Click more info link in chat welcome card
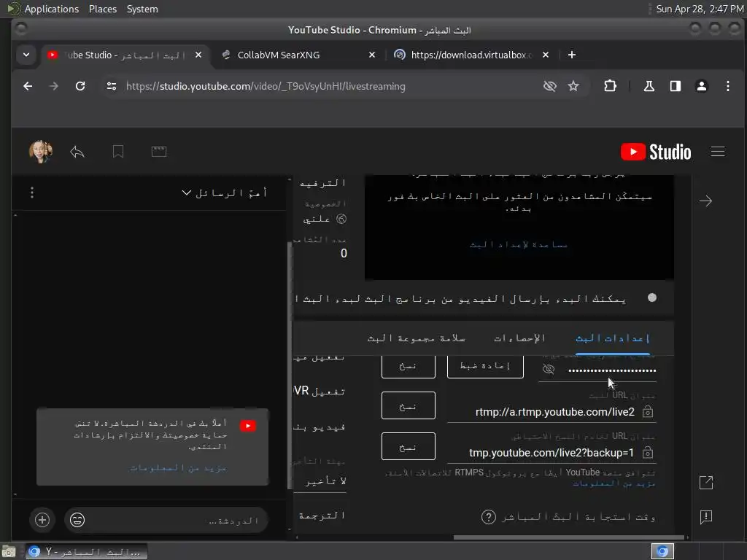Viewport: 747px width, 560px height. coord(178,468)
